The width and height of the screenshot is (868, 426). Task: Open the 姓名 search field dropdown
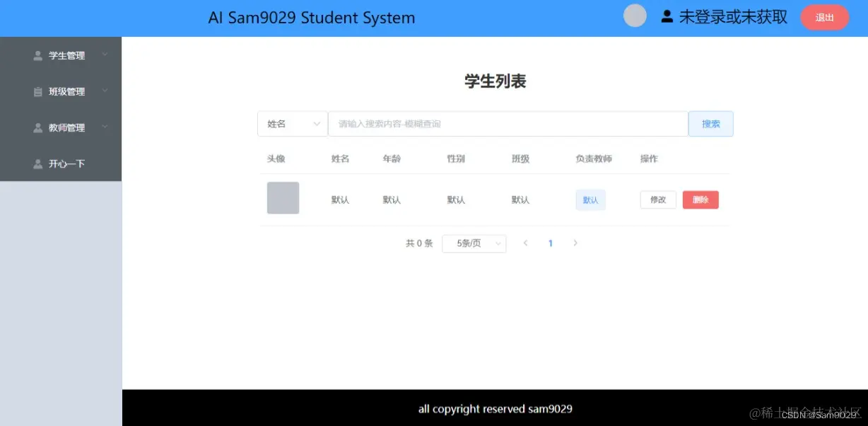(292, 123)
